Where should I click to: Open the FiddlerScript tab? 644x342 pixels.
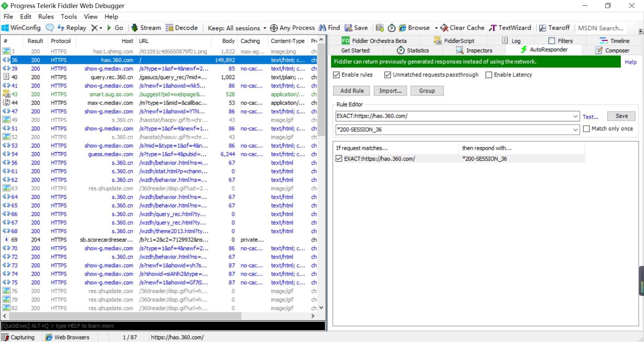tap(454, 41)
